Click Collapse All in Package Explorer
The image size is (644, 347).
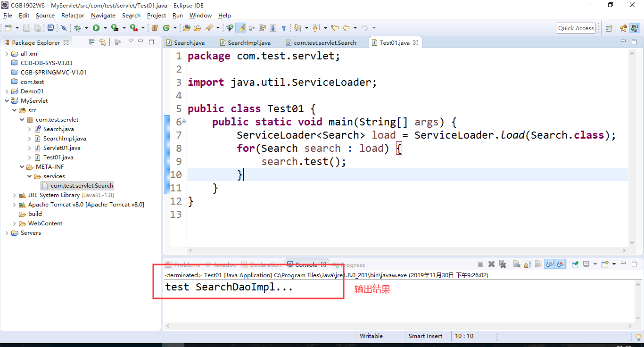tap(92, 42)
